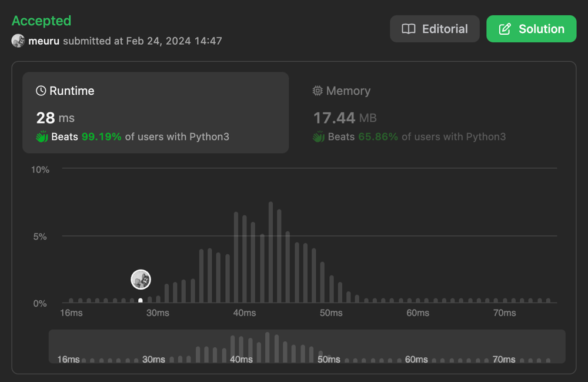Click clapping hands icon next to Beats 65.86%
This screenshot has width=588, height=382.
319,137
